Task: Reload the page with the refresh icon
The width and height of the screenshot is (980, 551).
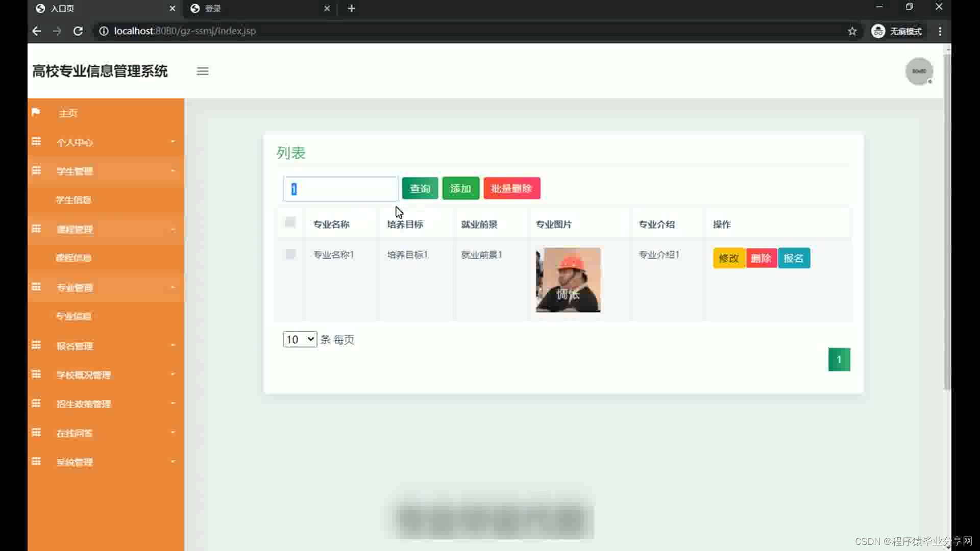Action: click(x=78, y=31)
